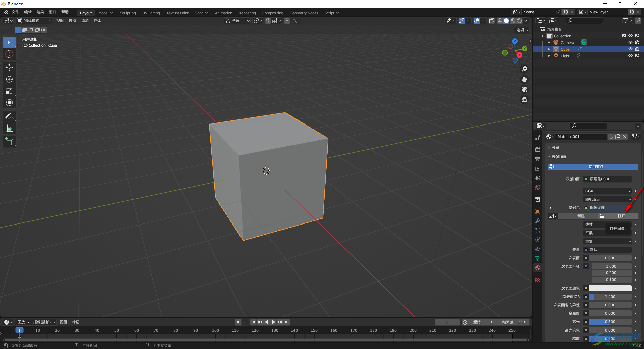Select the Measure tool
This screenshot has width=644, height=349.
click(x=9, y=128)
